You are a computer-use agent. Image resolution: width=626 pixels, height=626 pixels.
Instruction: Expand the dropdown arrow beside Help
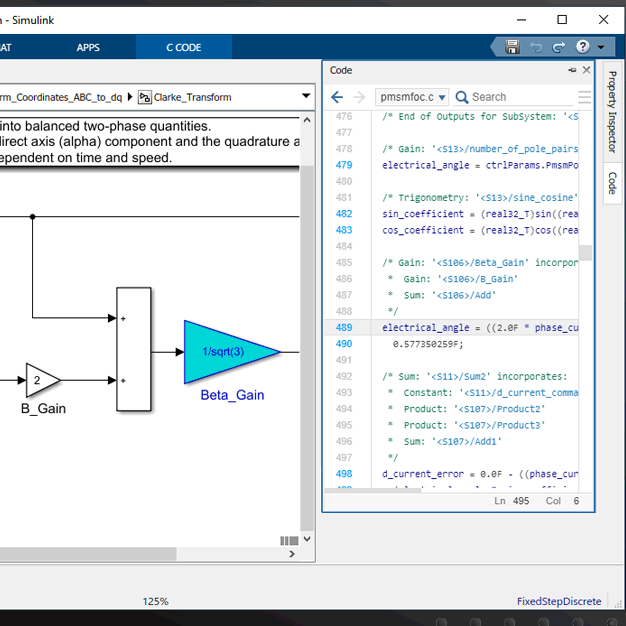tap(601, 47)
